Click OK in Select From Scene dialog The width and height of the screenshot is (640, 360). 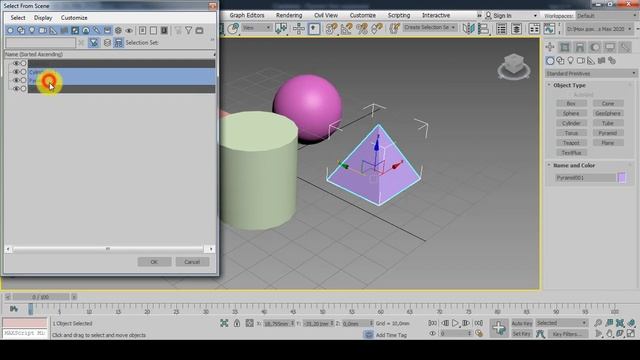(x=154, y=262)
